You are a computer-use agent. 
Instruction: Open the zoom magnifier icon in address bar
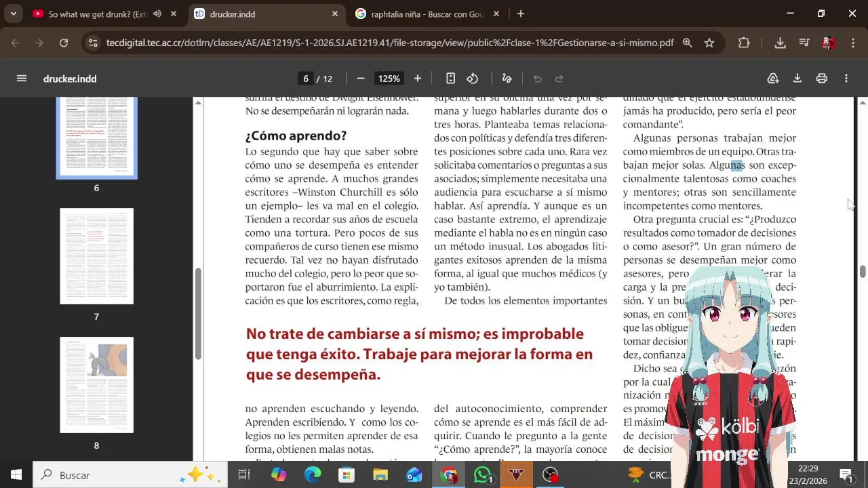(687, 43)
